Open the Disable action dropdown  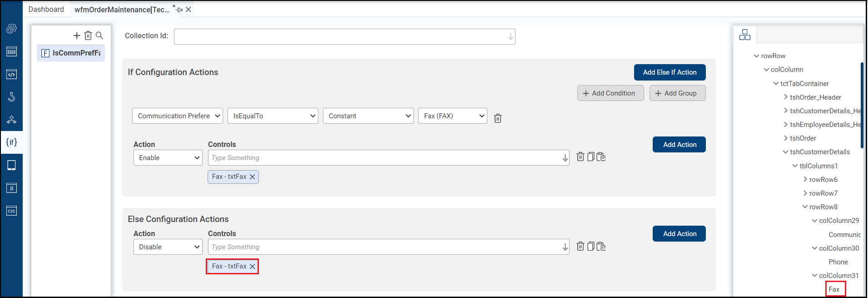[x=168, y=247]
